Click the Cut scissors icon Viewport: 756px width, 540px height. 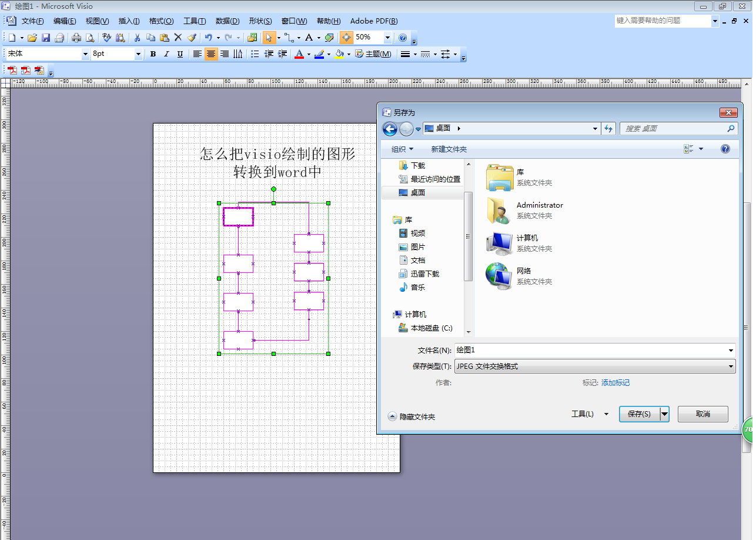[x=137, y=38]
